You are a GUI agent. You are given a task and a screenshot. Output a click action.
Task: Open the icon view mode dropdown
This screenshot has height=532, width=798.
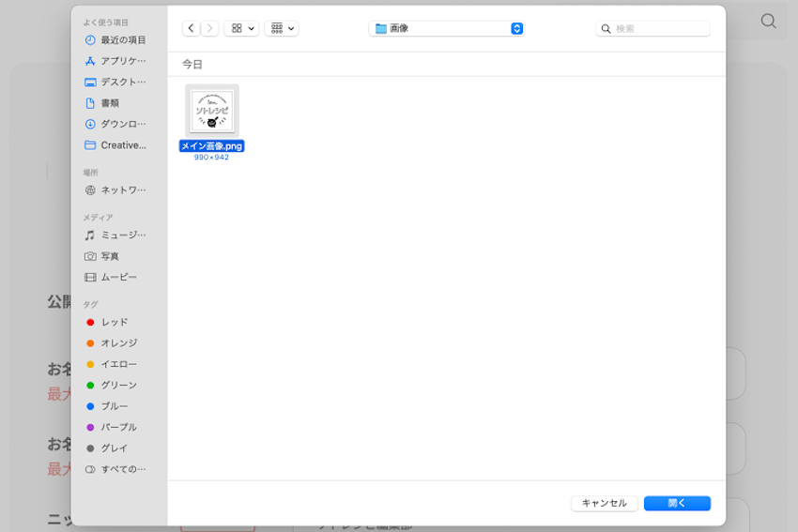[x=242, y=28]
